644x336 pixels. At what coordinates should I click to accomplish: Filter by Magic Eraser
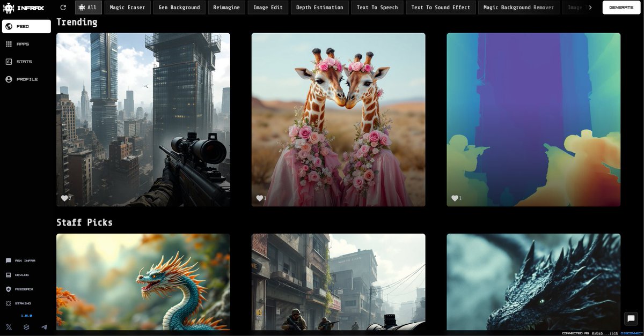[x=127, y=8]
